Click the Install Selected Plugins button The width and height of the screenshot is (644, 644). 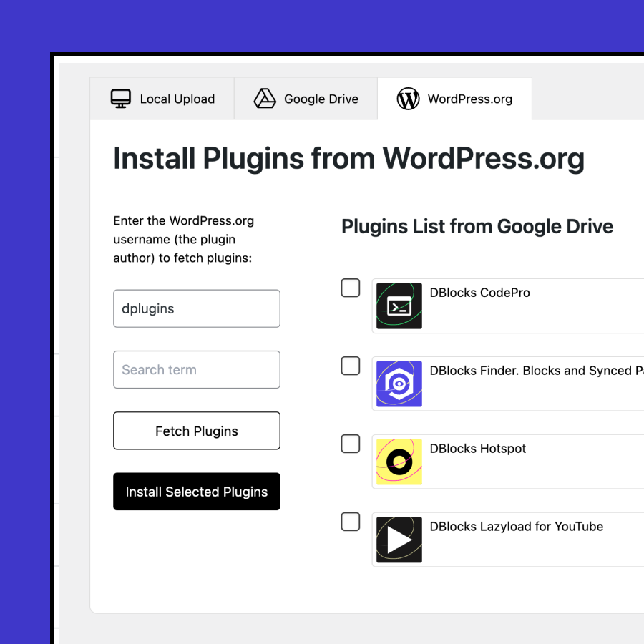(197, 492)
